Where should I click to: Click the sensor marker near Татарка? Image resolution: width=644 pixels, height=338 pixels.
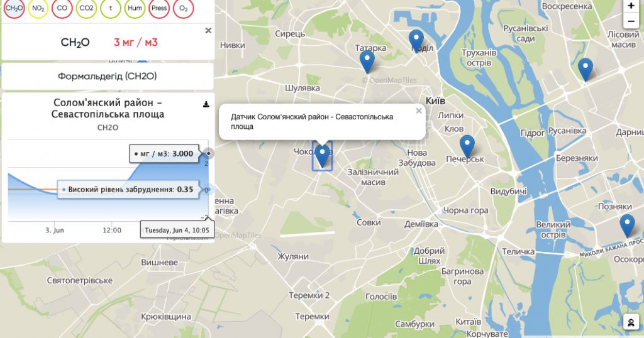tap(367, 61)
